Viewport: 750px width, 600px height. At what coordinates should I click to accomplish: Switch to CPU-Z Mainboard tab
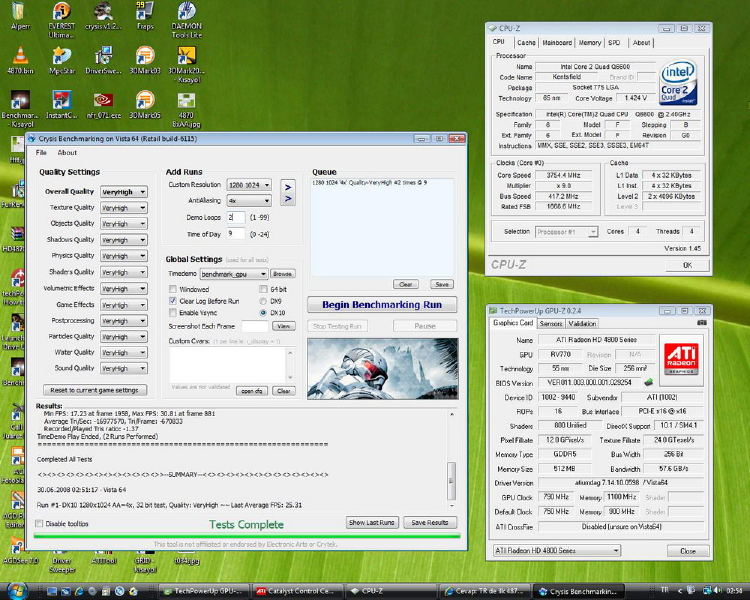pyautogui.click(x=557, y=43)
